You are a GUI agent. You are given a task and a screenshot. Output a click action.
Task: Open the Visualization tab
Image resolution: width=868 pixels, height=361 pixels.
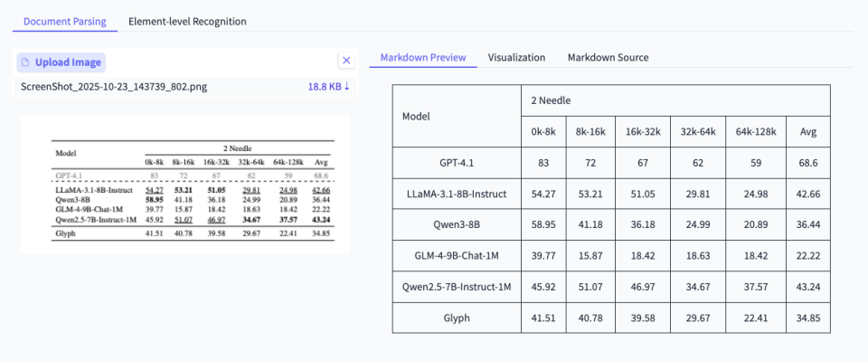pos(516,58)
